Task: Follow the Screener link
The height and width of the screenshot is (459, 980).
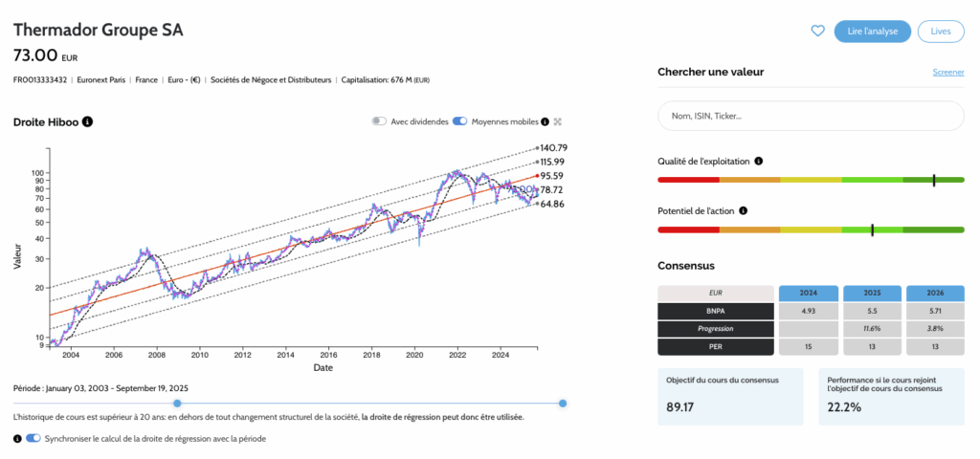Action: point(947,73)
